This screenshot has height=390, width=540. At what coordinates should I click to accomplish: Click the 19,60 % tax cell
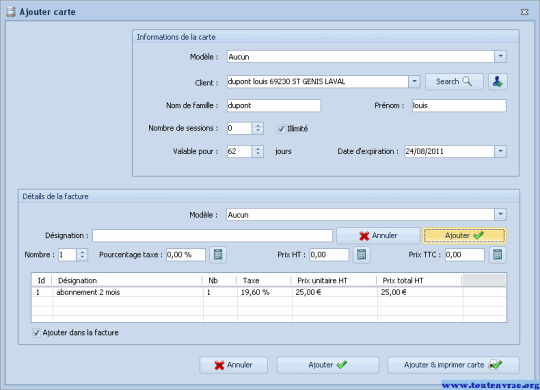click(x=264, y=292)
